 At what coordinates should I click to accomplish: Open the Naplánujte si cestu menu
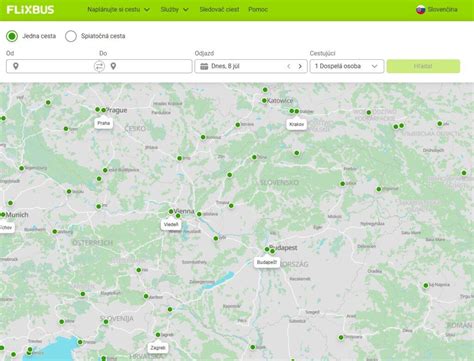pyautogui.click(x=118, y=10)
